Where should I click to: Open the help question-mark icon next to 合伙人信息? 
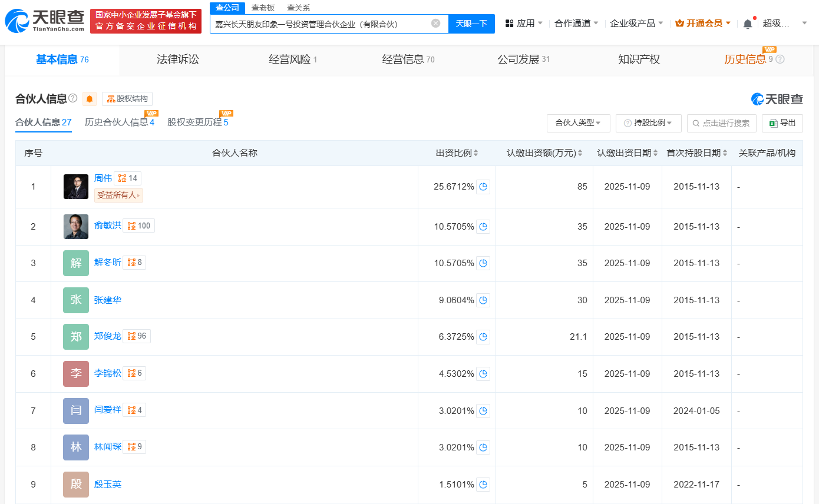coord(71,98)
